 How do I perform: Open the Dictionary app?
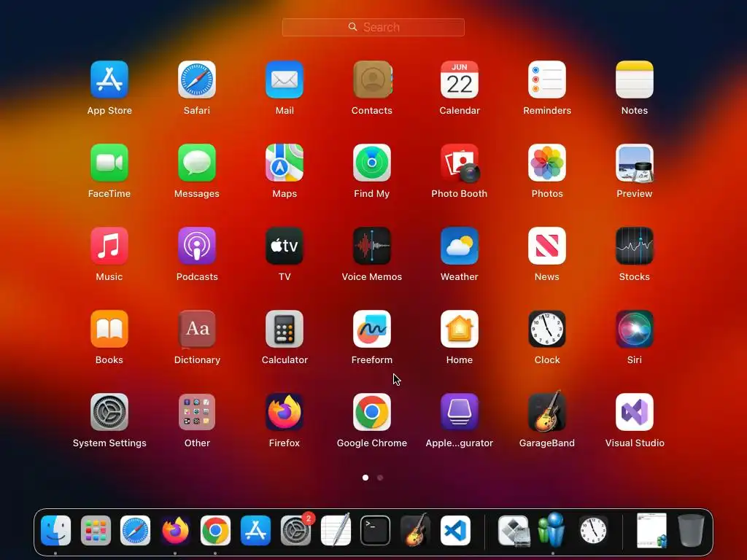pyautogui.click(x=197, y=329)
